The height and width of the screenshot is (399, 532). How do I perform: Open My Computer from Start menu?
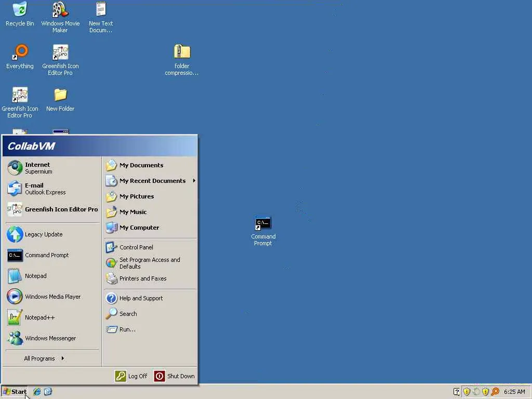point(150,228)
